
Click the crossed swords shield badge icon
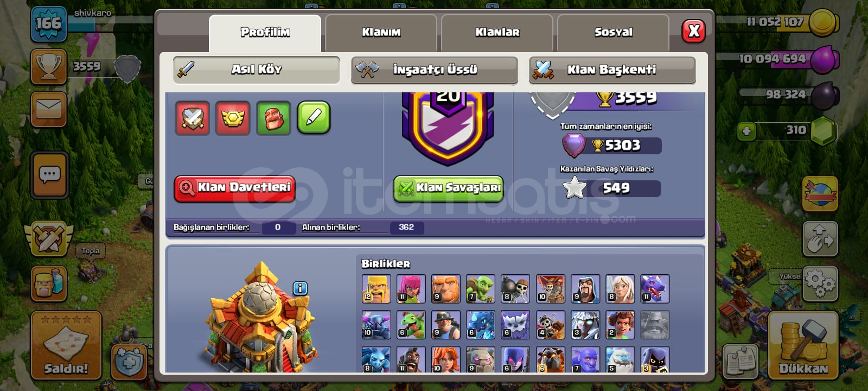coord(193,117)
